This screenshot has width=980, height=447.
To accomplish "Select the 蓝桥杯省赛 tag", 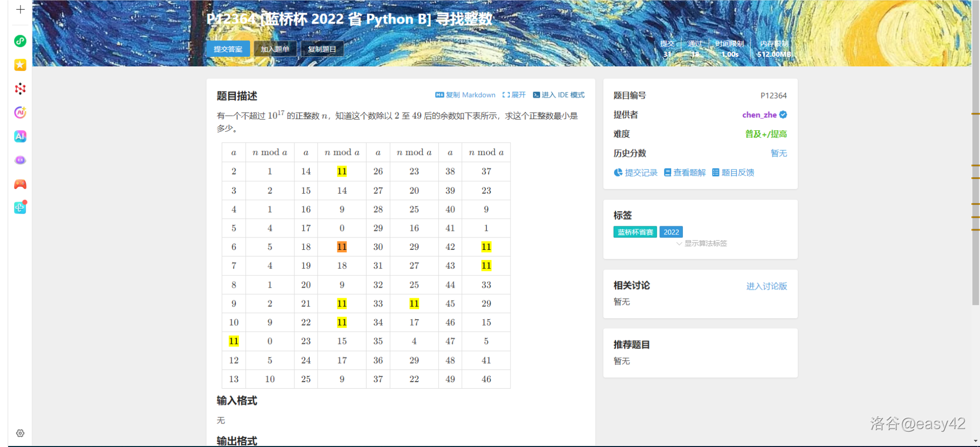I will click(x=635, y=232).
